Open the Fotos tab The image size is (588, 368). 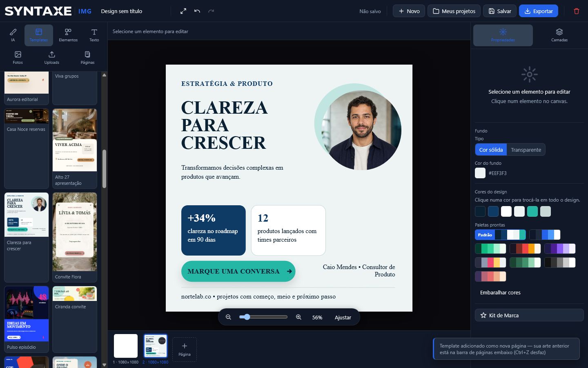[18, 58]
